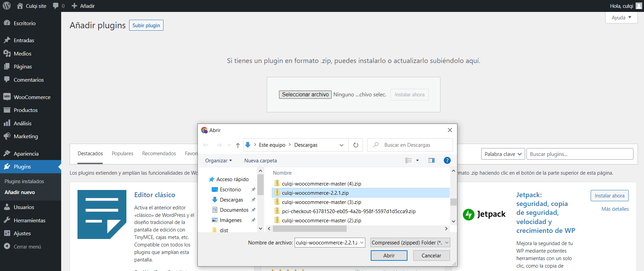
Task: Switch to the Recomendados tab
Action: [x=159, y=154]
